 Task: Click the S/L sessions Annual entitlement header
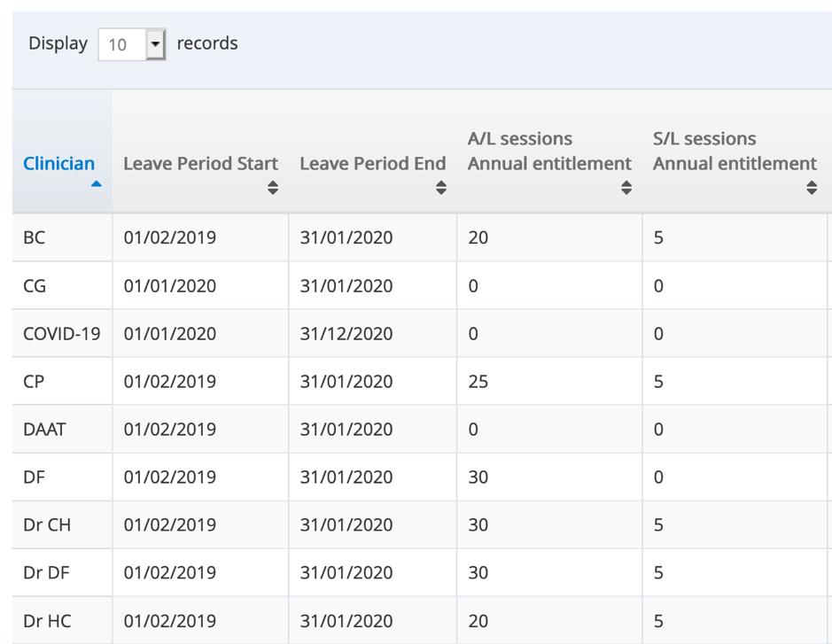click(735, 151)
